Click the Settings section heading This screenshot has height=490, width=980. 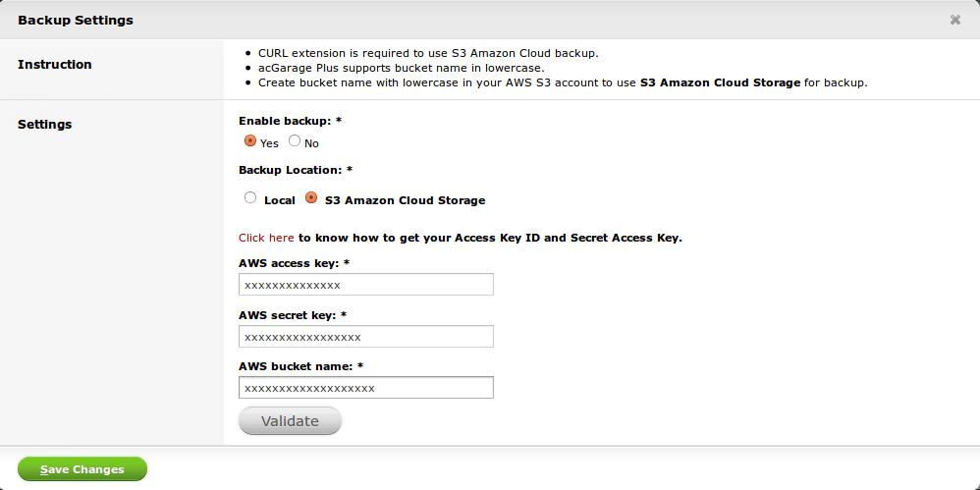pyautogui.click(x=45, y=125)
